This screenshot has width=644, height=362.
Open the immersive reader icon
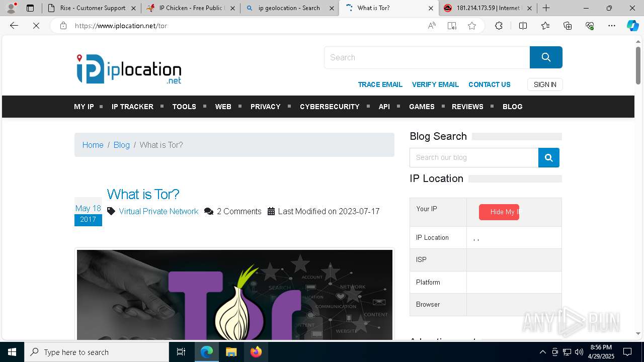[x=452, y=26]
